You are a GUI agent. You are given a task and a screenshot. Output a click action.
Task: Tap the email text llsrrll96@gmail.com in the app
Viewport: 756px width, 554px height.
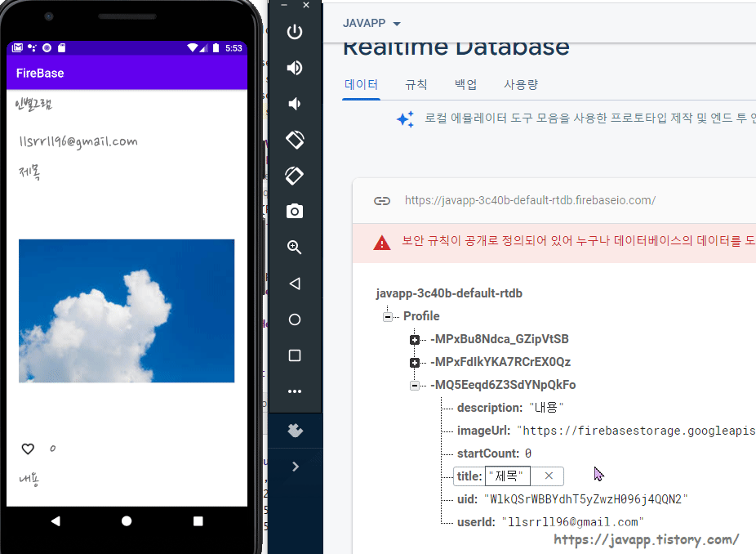78,141
